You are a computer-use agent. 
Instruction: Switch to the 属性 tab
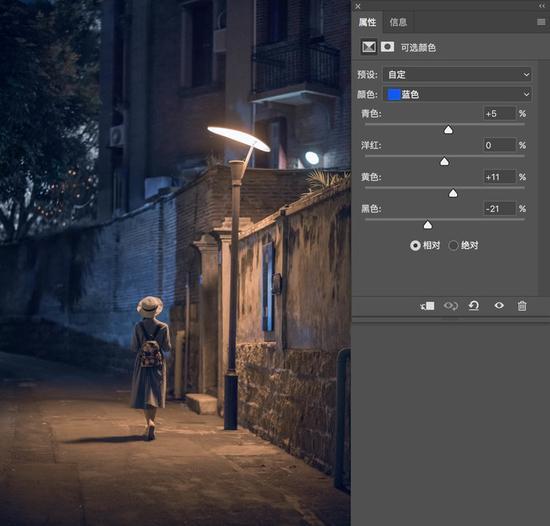(367, 22)
